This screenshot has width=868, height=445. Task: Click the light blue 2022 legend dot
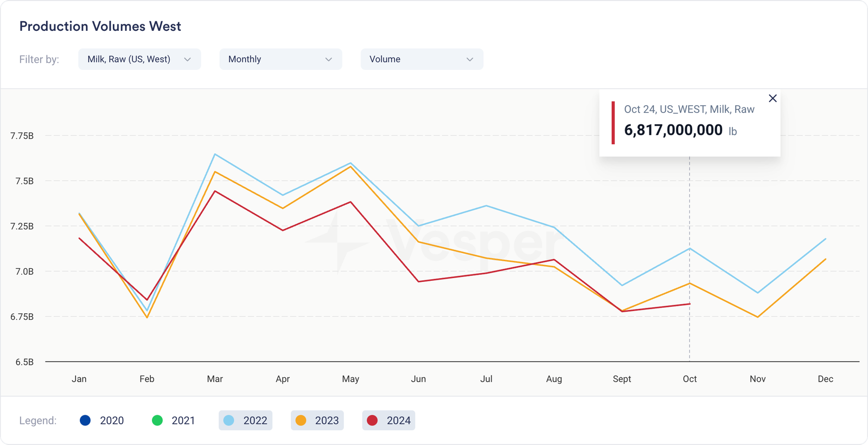point(229,421)
